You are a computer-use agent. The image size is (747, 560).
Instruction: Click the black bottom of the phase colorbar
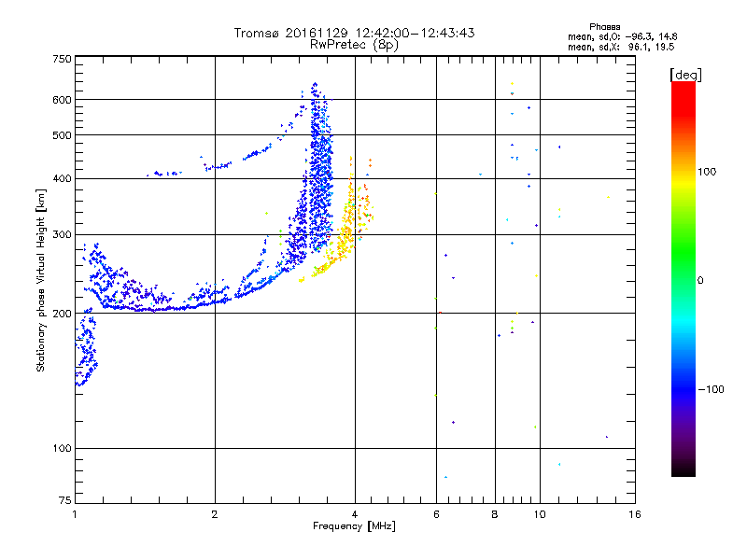[x=684, y=469]
